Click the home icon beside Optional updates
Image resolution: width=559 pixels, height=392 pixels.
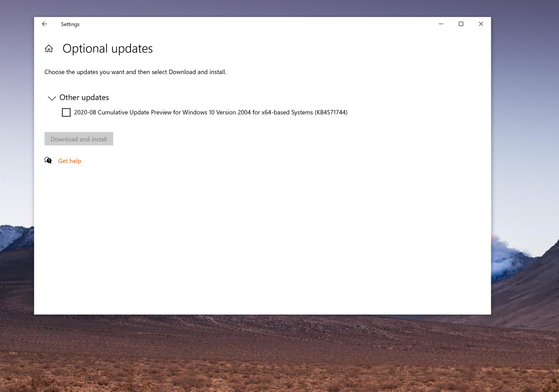pyautogui.click(x=49, y=49)
